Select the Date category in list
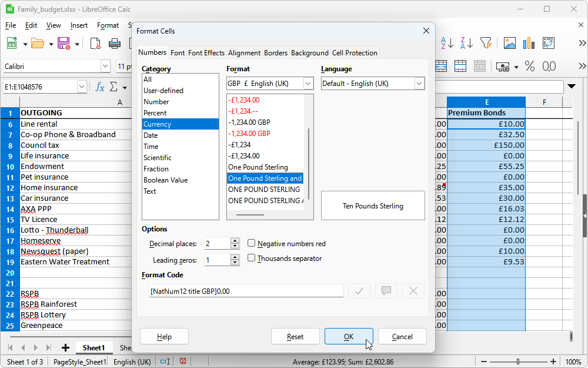Screen dimensions: 588x368 pos(151,135)
